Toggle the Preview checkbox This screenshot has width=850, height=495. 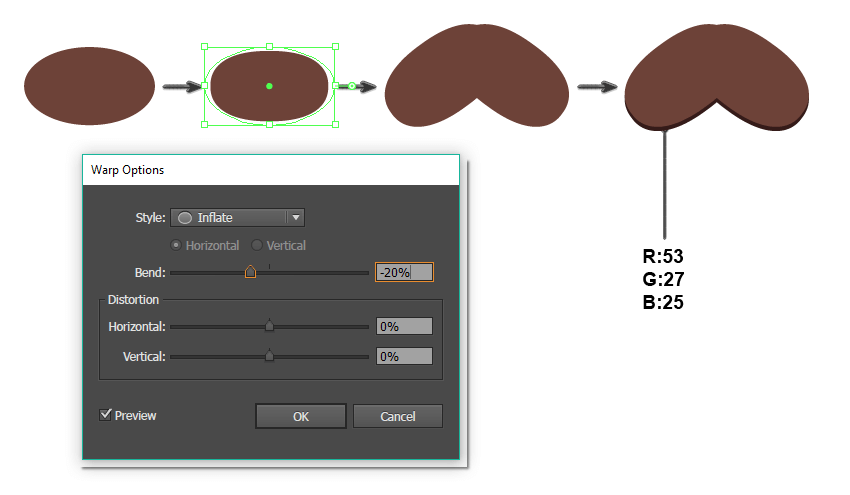(x=106, y=415)
